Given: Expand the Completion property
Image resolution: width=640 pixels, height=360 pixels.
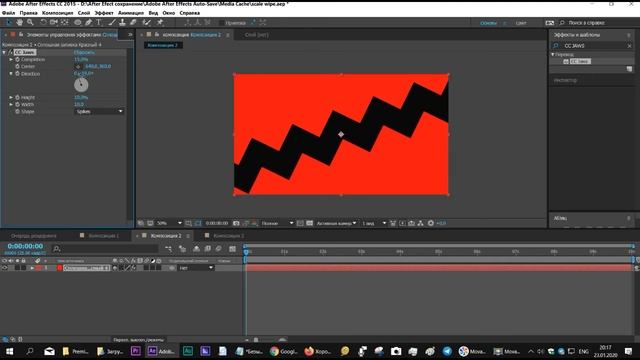Looking at the screenshot, I should [x=11, y=60].
